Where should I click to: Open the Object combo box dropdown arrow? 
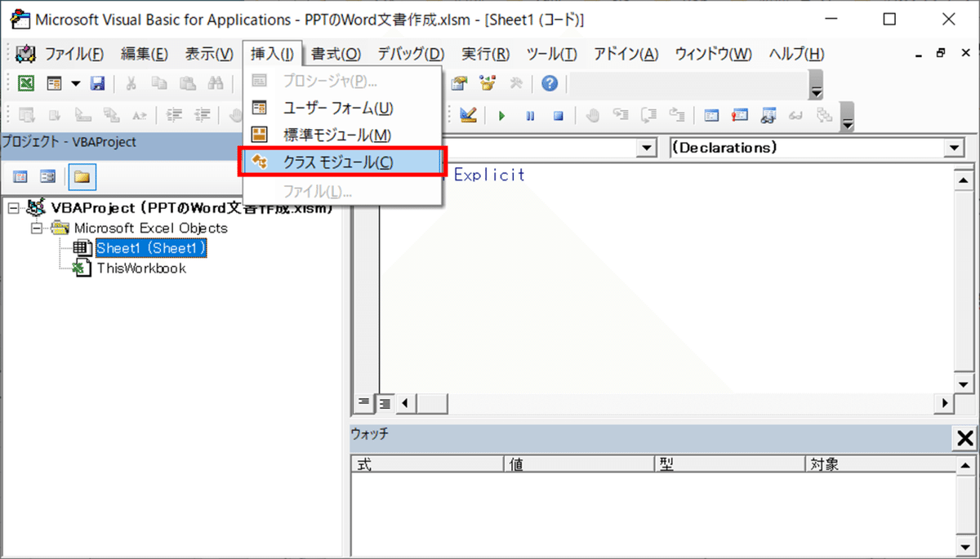[648, 148]
